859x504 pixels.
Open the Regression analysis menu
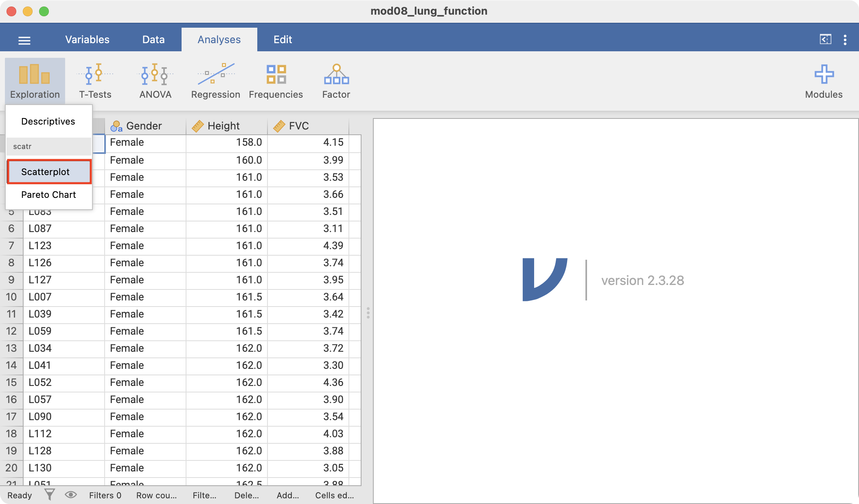pyautogui.click(x=215, y=81)
